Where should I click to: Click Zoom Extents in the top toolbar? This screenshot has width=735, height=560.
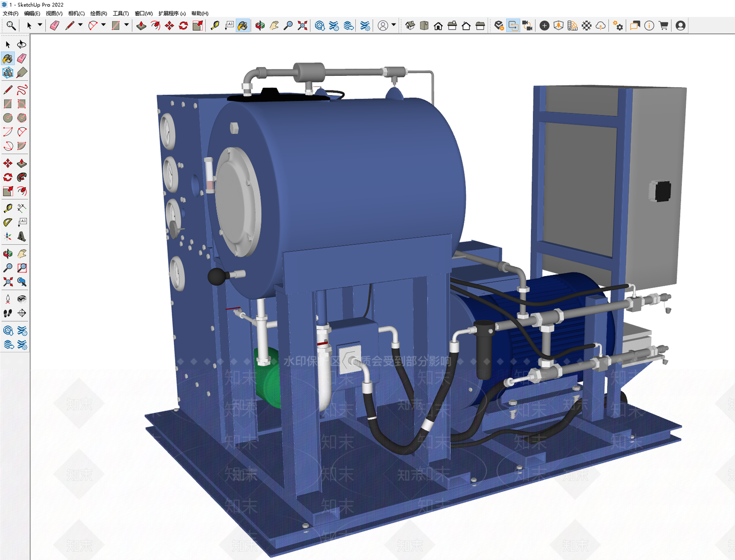pyautogui.click(x=302, y=26)
